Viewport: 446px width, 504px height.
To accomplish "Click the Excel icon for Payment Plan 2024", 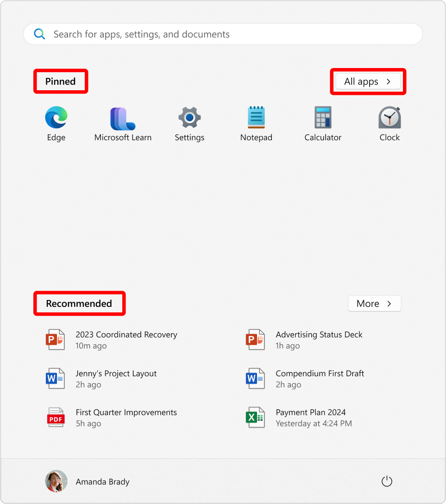I will pyautogui.click(x=255, y=417).
